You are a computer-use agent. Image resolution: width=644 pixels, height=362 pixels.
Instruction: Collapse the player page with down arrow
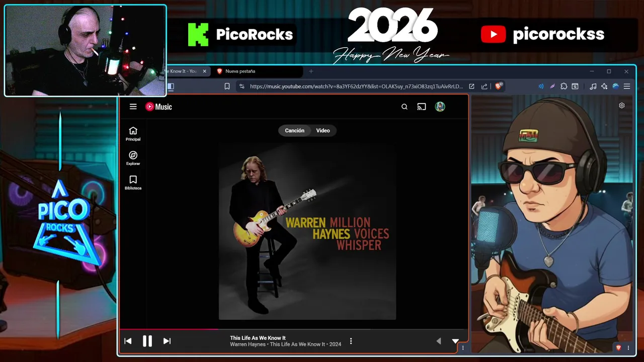tap(455, 341)
